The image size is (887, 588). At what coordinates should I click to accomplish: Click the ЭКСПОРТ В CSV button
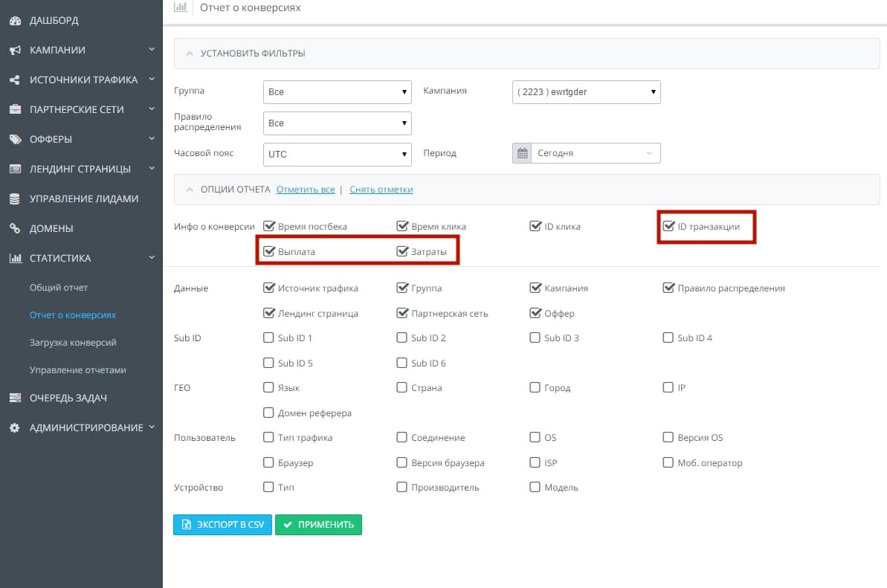click(x=222, y=525)
